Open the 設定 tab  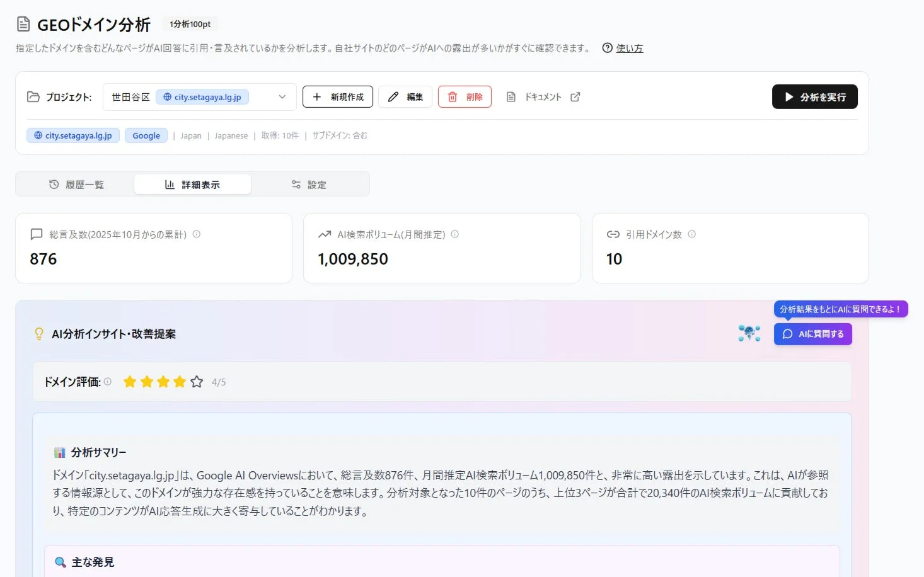[x=309, y=184]
